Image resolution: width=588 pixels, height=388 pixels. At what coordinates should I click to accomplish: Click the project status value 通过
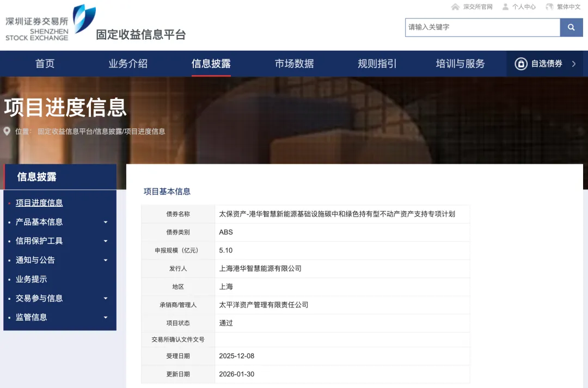tap(226, 323)
